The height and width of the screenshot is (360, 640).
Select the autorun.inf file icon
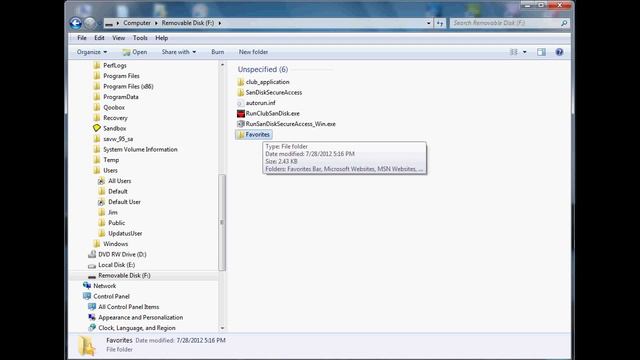tap(240, 103)
